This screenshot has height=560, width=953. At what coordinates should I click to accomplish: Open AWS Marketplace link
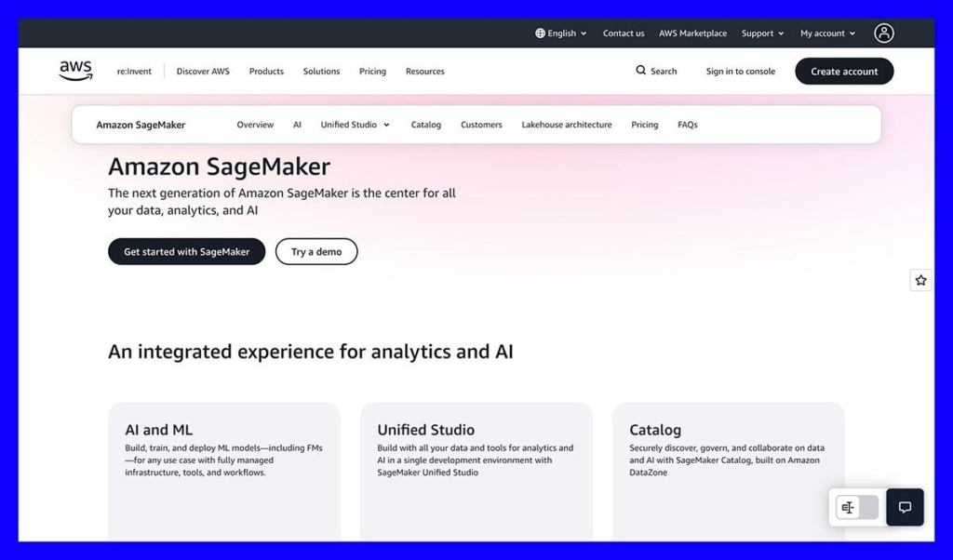click(692, 33)
